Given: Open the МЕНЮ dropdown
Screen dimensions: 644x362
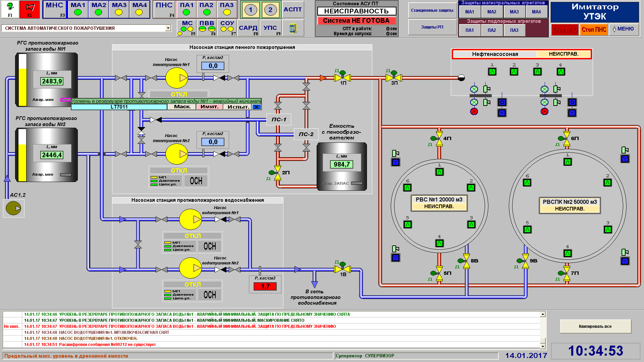Looking at the screenshot, I should click(x=624, y=29).
